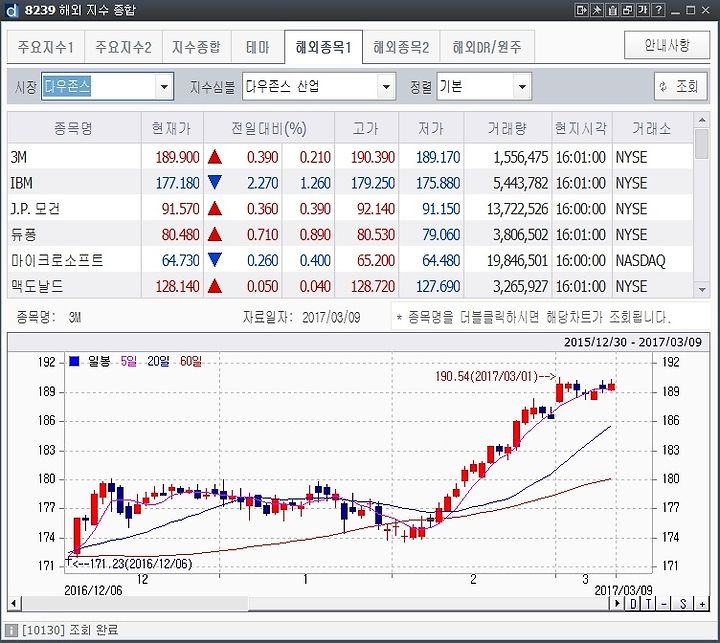
Task: Click the blue 일봉 legend square
Action: [x=74, y=361]
